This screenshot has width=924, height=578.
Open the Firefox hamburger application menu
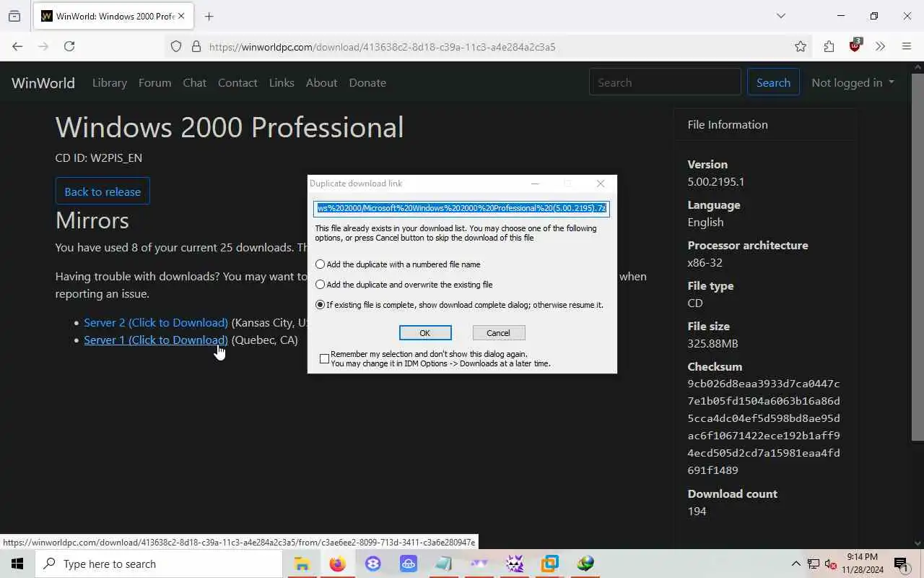(907, 46)
